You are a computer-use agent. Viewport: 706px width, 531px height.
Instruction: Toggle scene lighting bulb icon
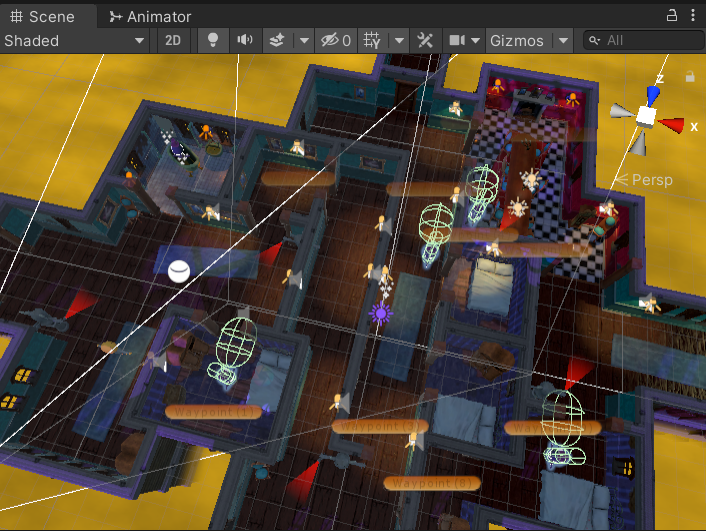(213, 41)
